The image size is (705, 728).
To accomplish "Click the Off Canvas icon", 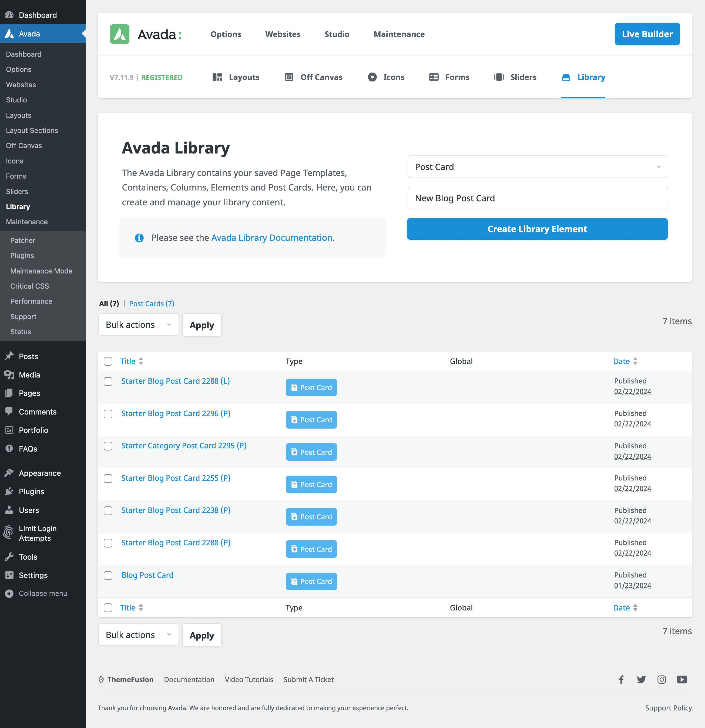I will [x=289, y=77].
